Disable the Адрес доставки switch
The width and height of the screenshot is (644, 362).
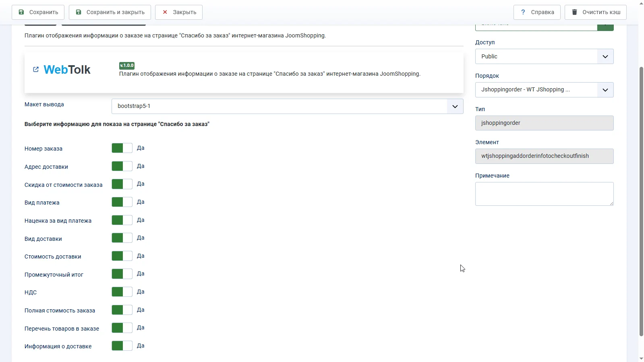click(x=122, y=166)
